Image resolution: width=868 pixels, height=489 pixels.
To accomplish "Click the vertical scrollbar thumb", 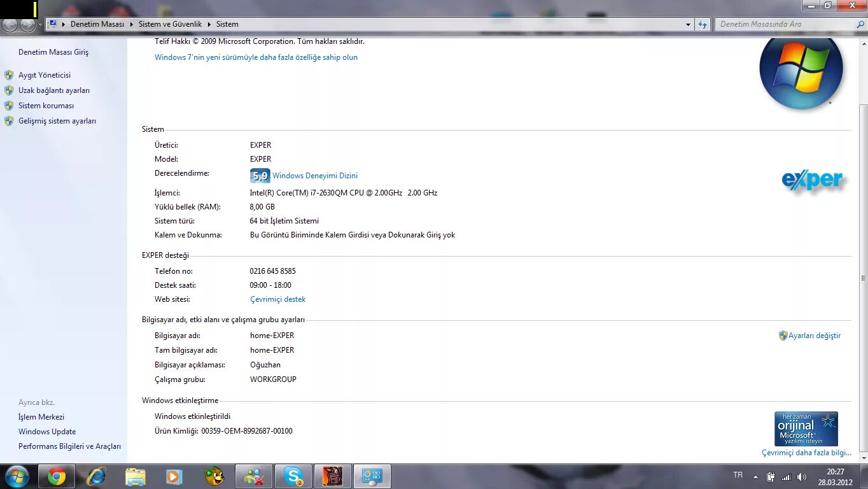I will pos(863,278).
